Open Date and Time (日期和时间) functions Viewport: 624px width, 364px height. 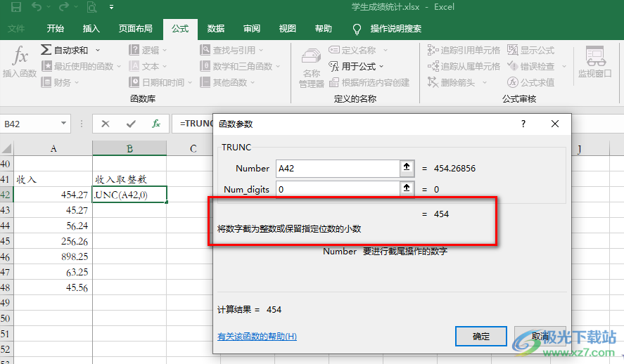click(x=160, y=83)
